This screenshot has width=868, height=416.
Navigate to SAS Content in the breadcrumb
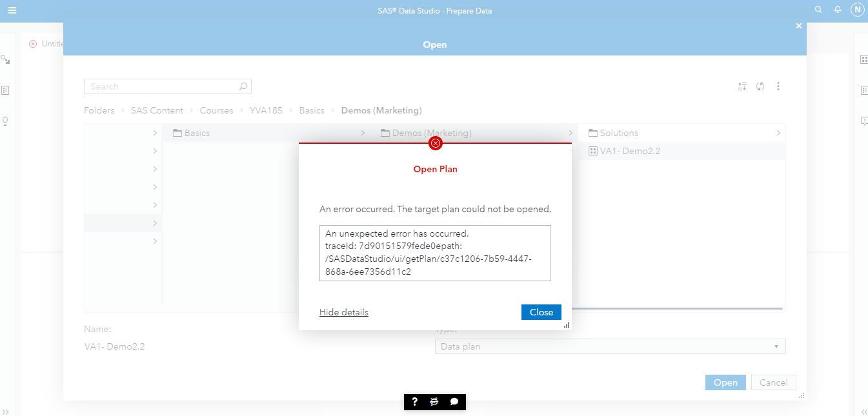(156, 110)
